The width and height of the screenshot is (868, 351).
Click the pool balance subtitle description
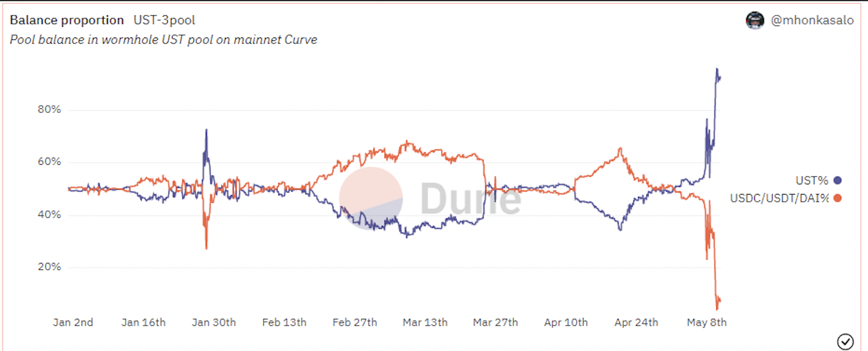164,40
